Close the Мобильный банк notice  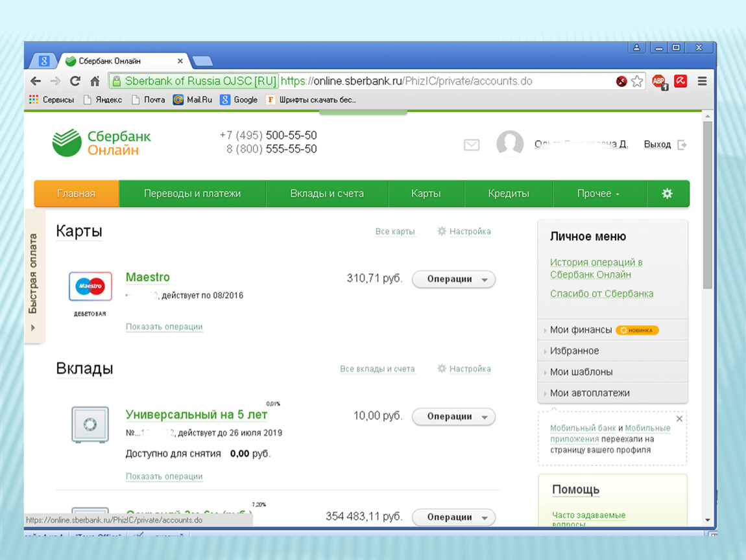pos(679,419)
